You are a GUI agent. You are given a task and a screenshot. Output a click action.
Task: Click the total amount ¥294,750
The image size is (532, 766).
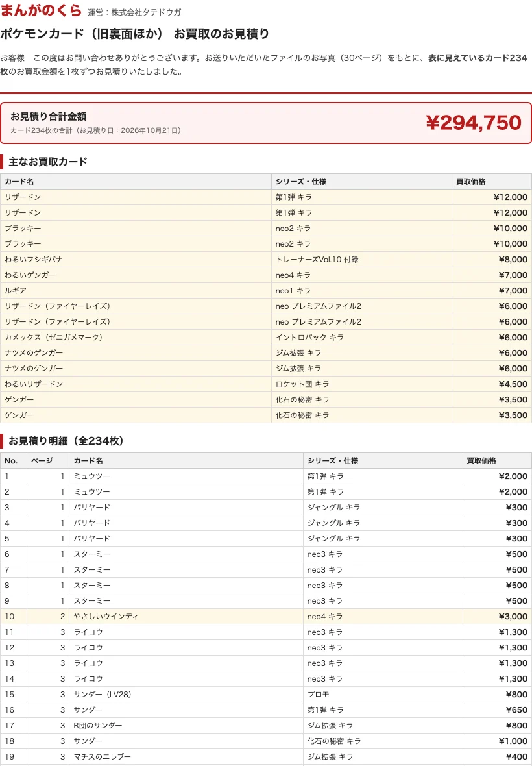pyautogui.click(x=474, y=123)
